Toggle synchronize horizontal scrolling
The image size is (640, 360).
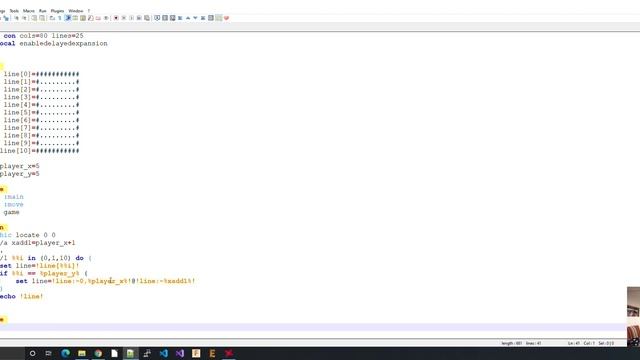42,18
